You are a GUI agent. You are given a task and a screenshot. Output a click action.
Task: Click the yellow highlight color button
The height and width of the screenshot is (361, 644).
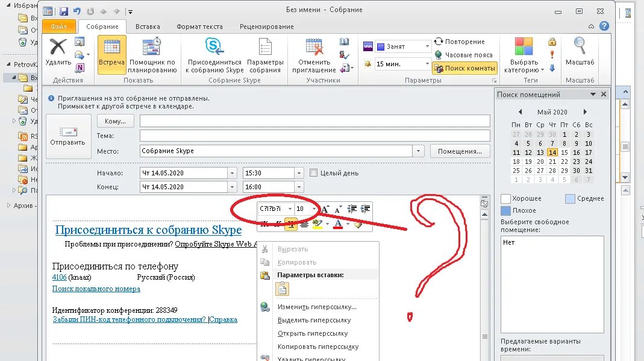[x=317, y=224]
